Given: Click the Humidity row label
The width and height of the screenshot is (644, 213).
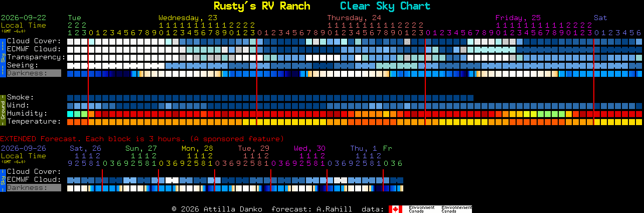Looking at the screenshot, I should coord(27,114).
